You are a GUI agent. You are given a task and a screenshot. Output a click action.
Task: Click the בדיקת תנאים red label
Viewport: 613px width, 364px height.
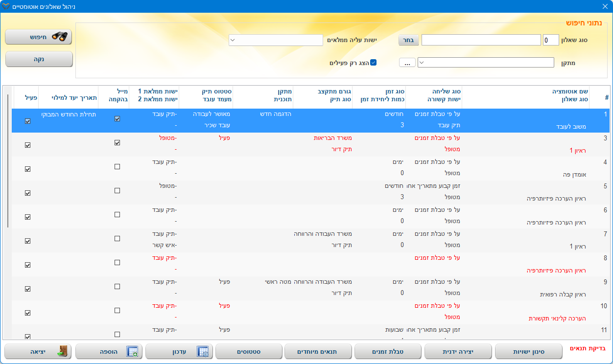[x=588, y=348]
